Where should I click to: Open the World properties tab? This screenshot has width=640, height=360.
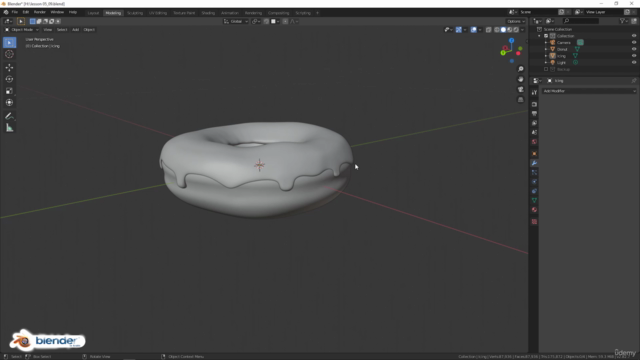[534, 142]
